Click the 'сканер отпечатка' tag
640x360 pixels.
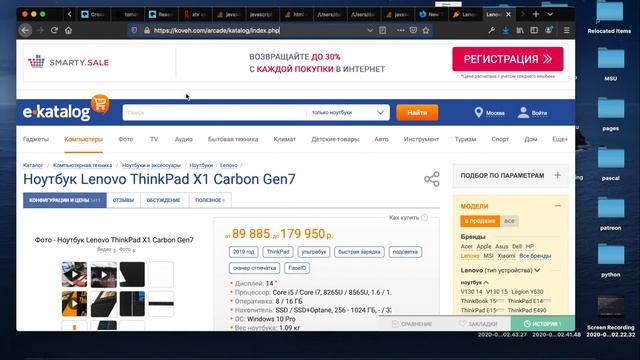[254, 268]
